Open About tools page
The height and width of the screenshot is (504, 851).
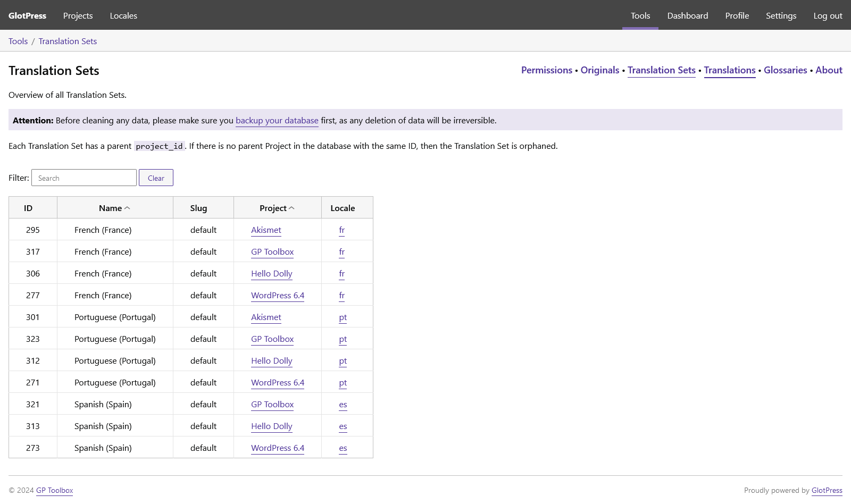829,70
